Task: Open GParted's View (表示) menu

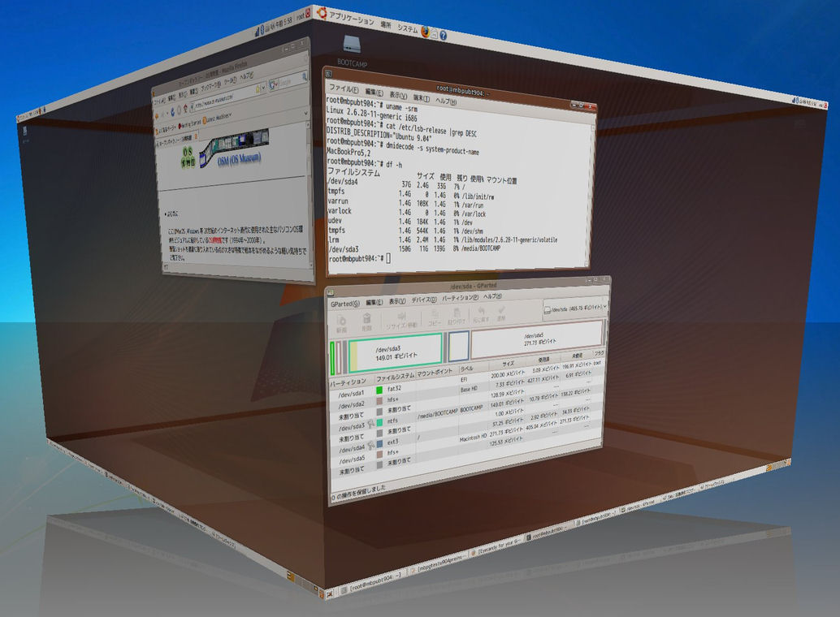Action: coord(397,301)
